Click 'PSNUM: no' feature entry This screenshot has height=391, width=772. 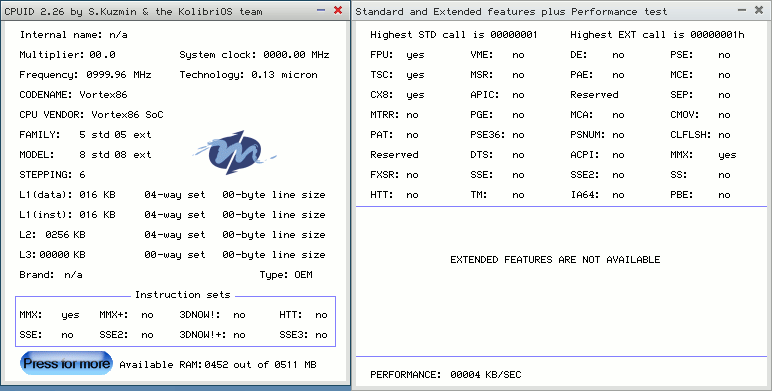coord(597,134)
